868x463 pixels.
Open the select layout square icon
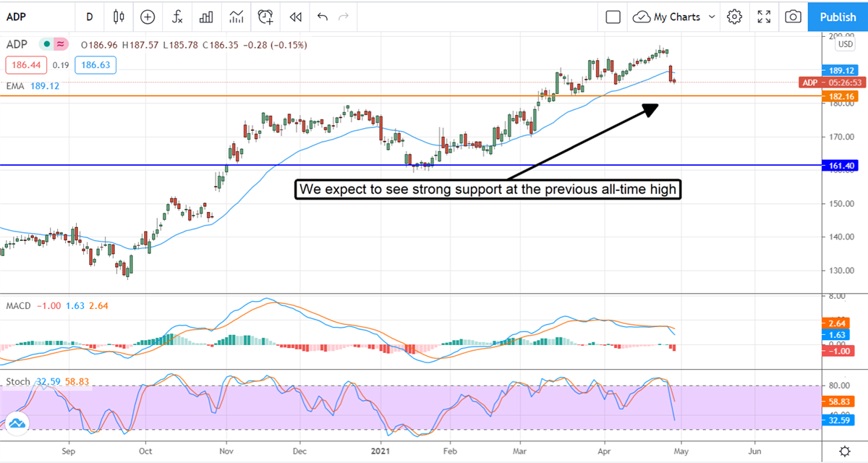click(x=613, y=17)
